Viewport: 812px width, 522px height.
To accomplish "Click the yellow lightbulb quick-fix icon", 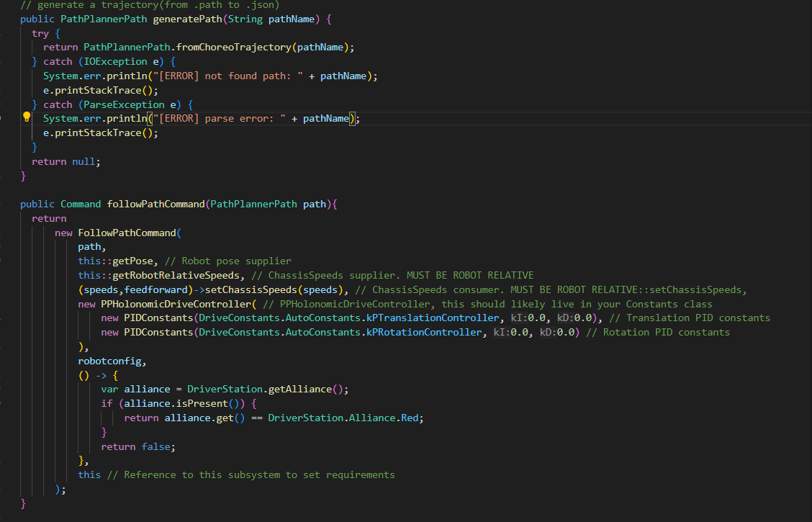I will [27, 117].
